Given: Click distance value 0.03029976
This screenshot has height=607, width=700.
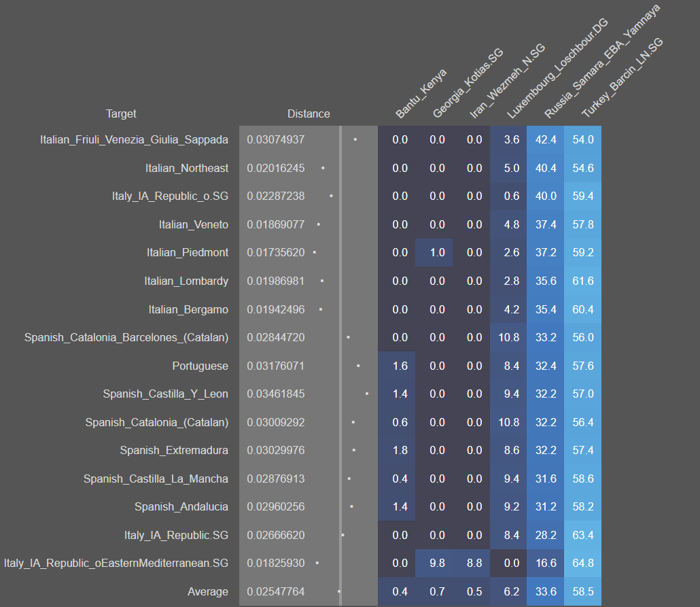Looking at the screenshot, I should [275, 450].
